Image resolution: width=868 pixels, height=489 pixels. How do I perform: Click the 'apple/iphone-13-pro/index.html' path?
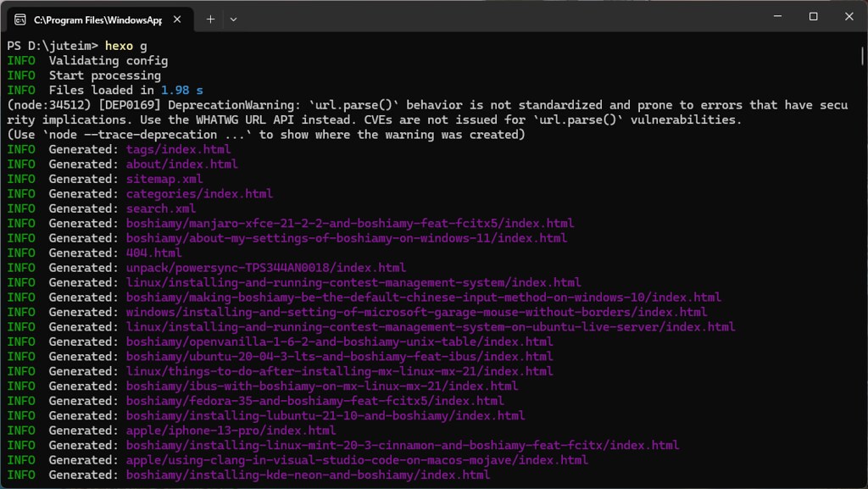(231, 431)
